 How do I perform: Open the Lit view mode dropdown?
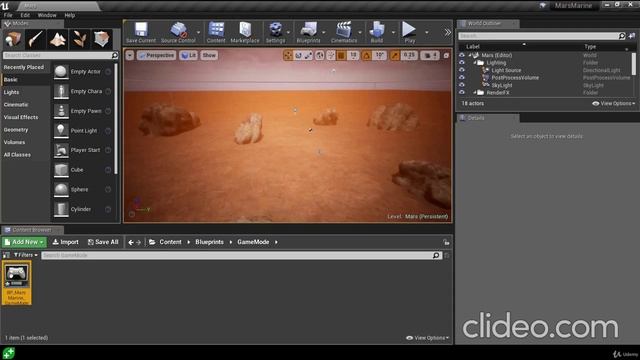[189, 55]
